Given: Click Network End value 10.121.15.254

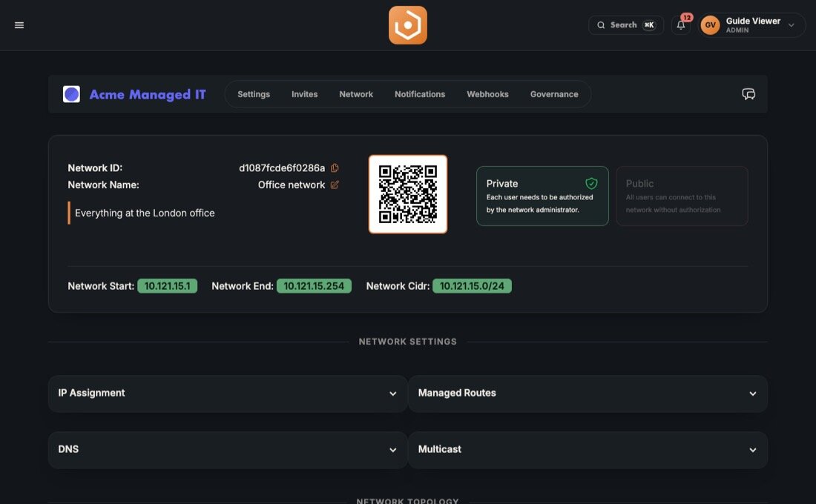Looking at the screenshot, I should (x=314, y=286).
